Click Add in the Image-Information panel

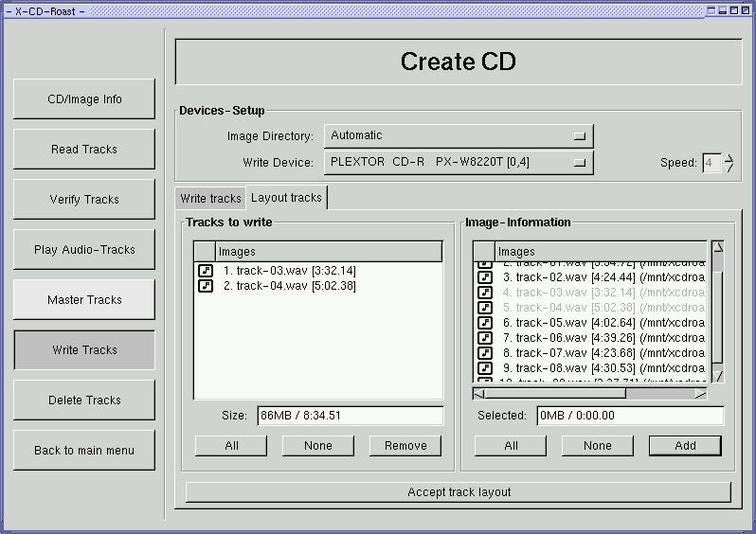[685, 446]
